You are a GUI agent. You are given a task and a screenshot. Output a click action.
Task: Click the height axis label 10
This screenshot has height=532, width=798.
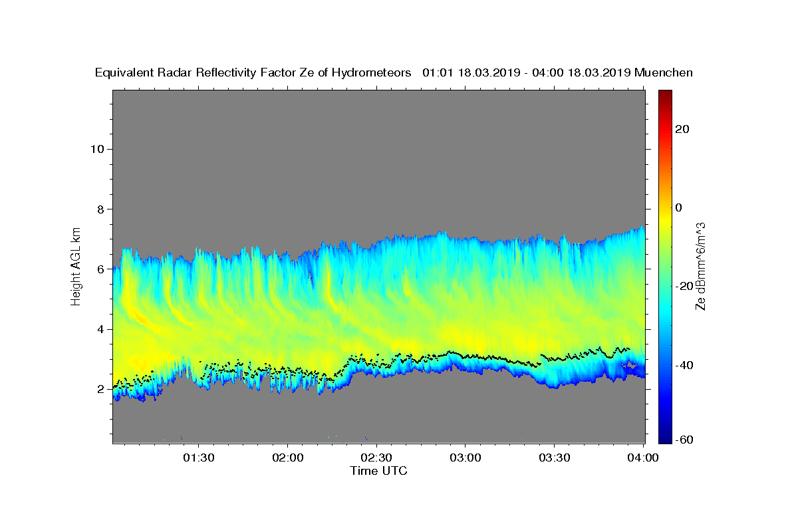(x=97, y=148)
